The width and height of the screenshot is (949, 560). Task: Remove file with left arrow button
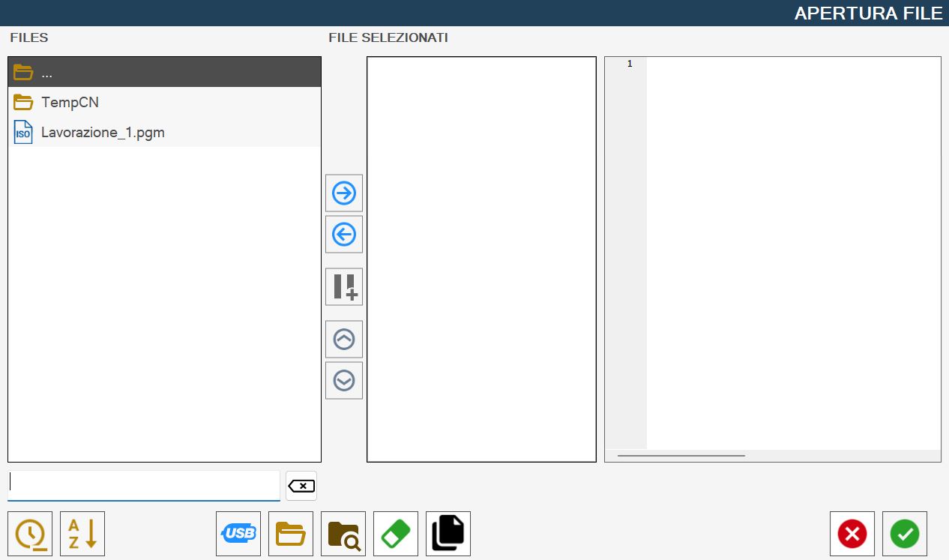coord(344,235)
